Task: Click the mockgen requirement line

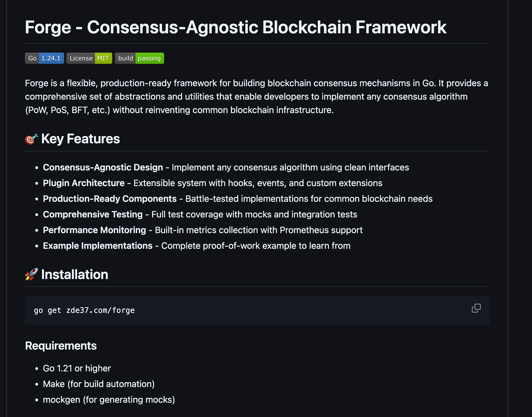Action: (109, 400)
